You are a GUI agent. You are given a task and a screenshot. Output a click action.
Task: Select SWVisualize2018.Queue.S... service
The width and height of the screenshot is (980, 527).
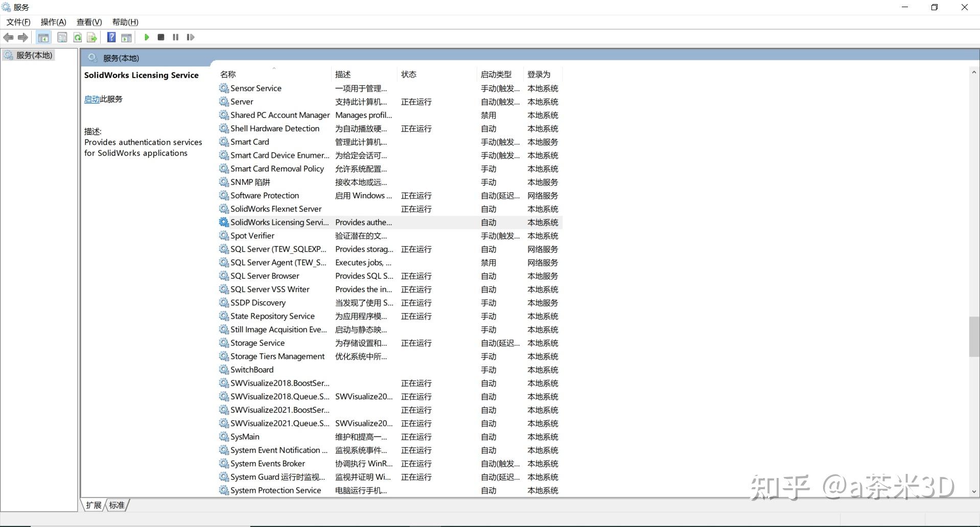pyautogui.click(x=390, y=396)
